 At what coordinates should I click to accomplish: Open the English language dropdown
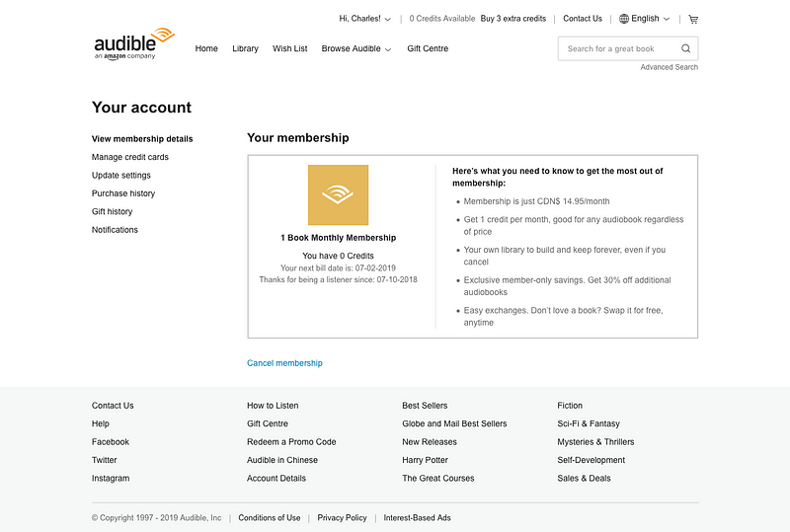(x=650, y=19)
